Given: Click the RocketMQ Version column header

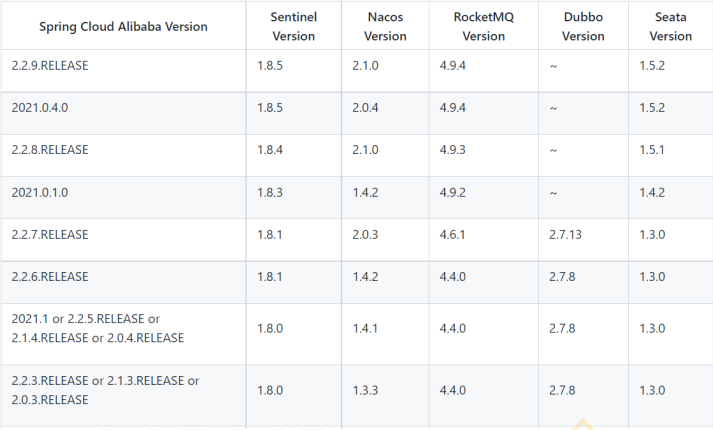Looking at the screenshot, I should tap(483, 27).
